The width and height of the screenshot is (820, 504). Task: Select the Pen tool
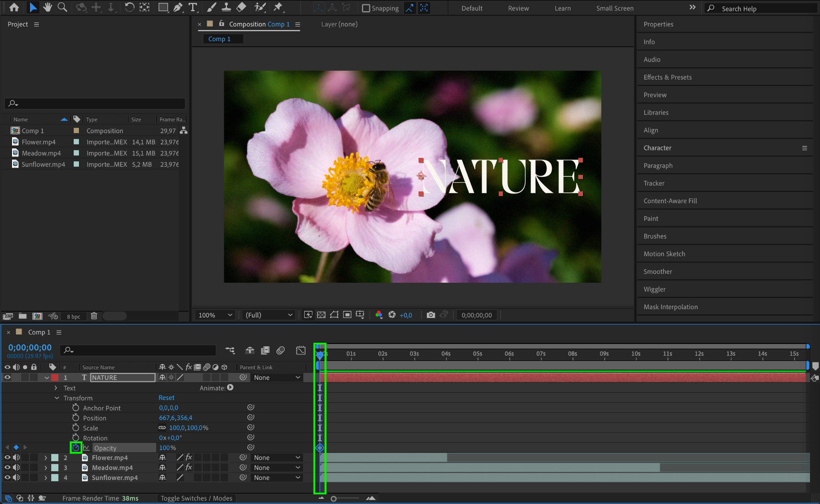point(178,7)
